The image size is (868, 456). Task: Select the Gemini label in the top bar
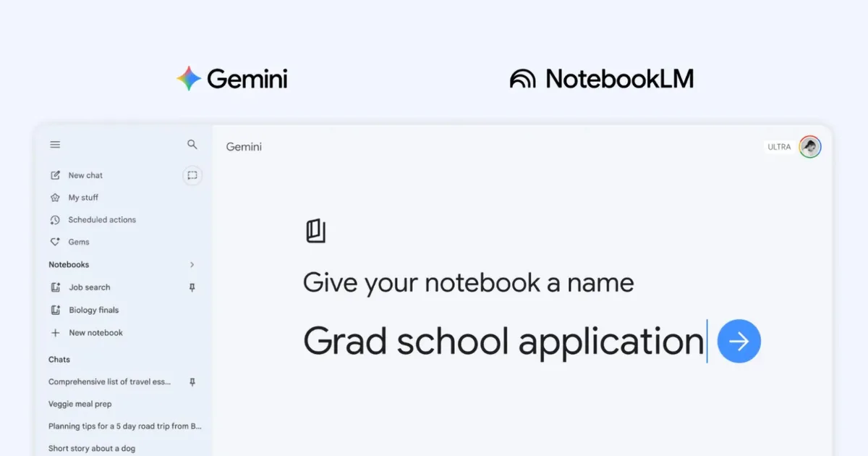tap(243, 146)
